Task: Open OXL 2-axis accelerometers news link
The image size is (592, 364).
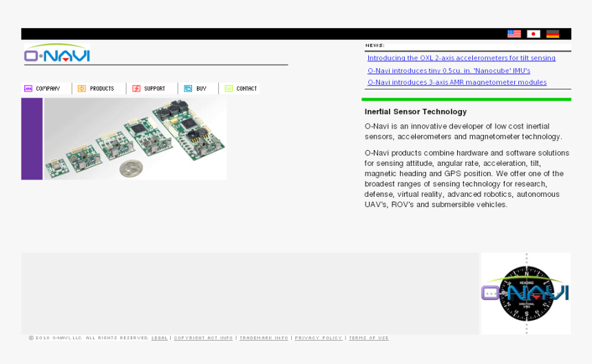Action: (x=461, y=58)
